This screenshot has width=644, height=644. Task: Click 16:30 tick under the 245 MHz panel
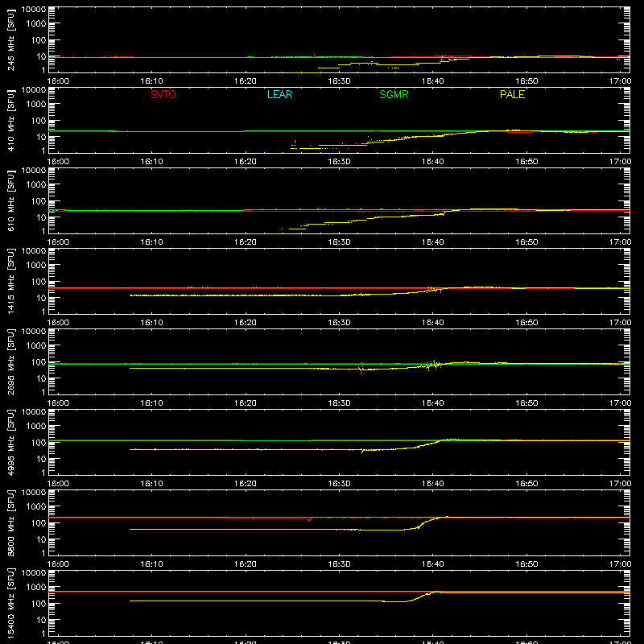pos(339,81)
